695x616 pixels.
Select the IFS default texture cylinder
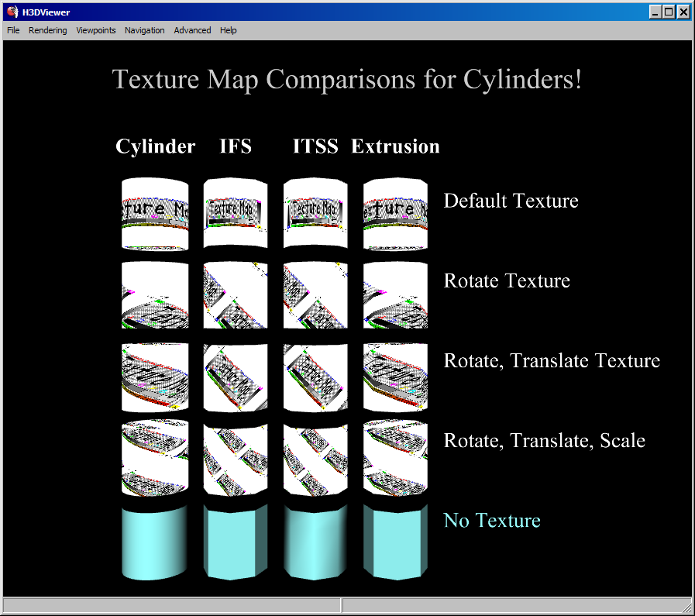[236, 213]
